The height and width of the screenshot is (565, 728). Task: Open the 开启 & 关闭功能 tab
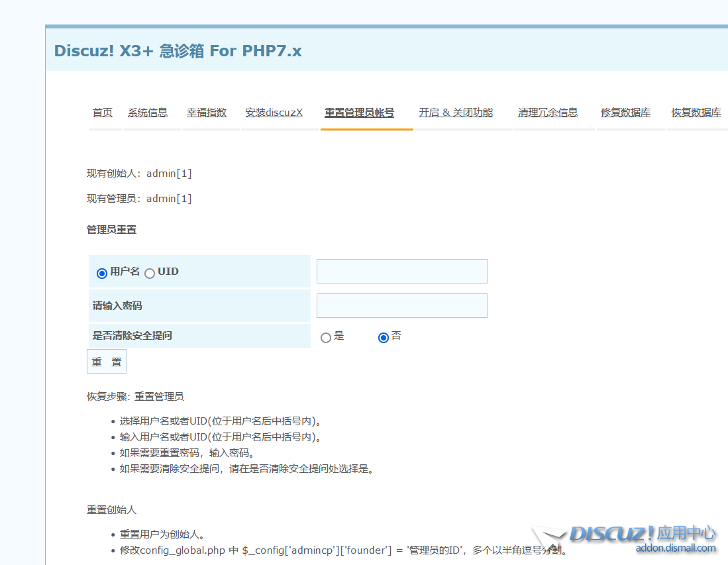(x=456, y=113)
